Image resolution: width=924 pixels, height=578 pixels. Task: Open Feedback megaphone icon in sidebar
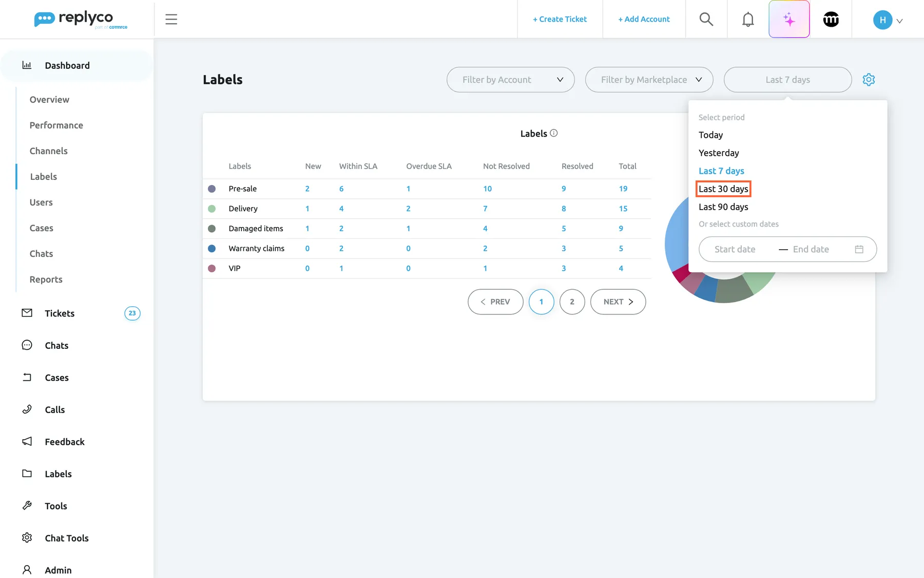coord(27,441)
